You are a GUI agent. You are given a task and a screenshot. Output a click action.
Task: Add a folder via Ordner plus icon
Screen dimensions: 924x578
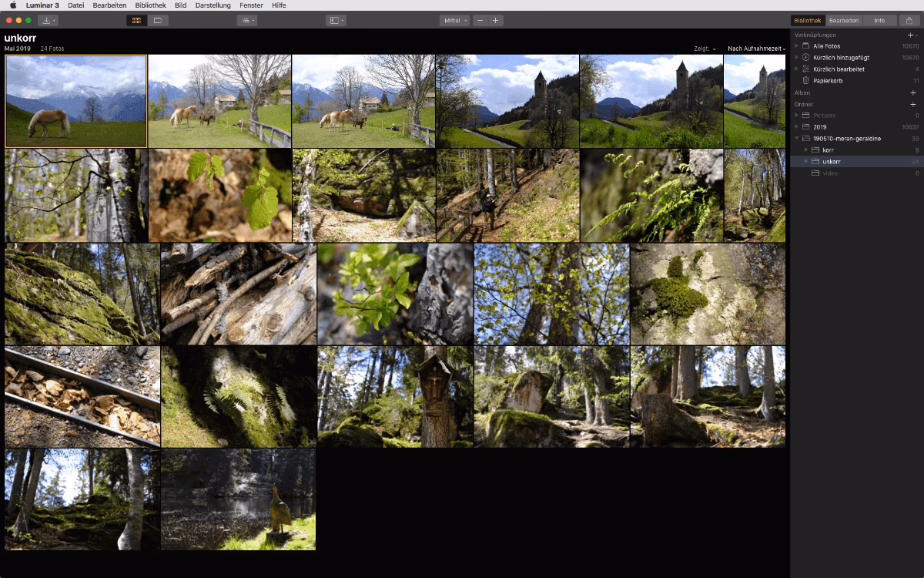tap(913, 104)
